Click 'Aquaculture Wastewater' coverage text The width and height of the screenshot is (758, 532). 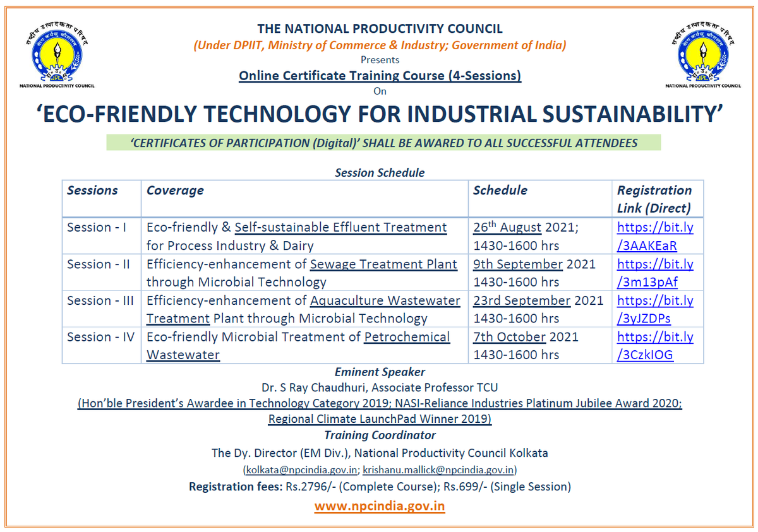pyautogui.click(x=385, y=300)
